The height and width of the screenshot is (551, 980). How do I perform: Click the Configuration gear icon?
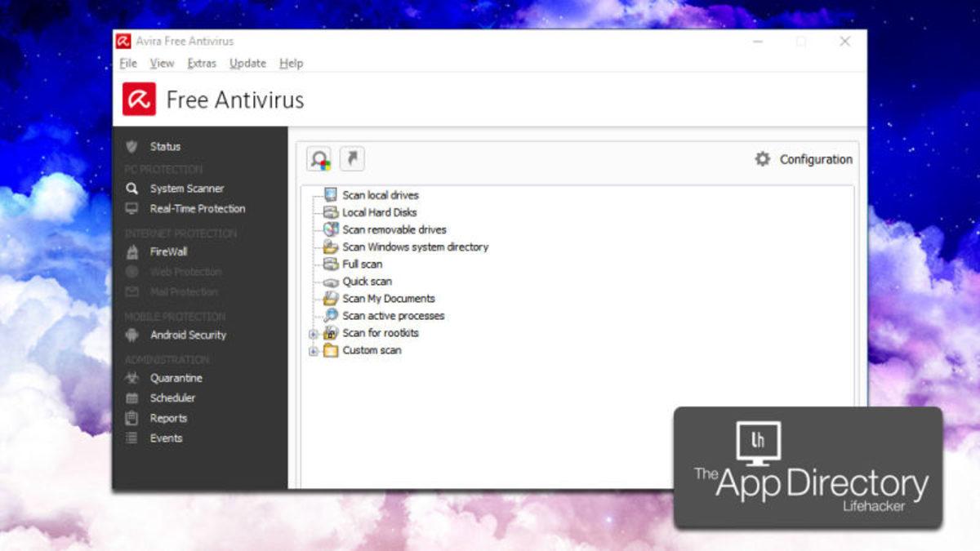[x=762, y=159]
